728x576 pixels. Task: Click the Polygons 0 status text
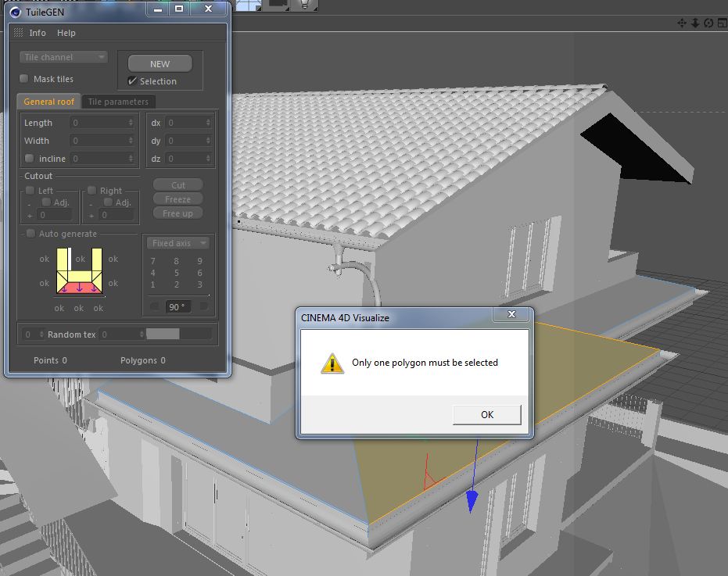point(142,360)
